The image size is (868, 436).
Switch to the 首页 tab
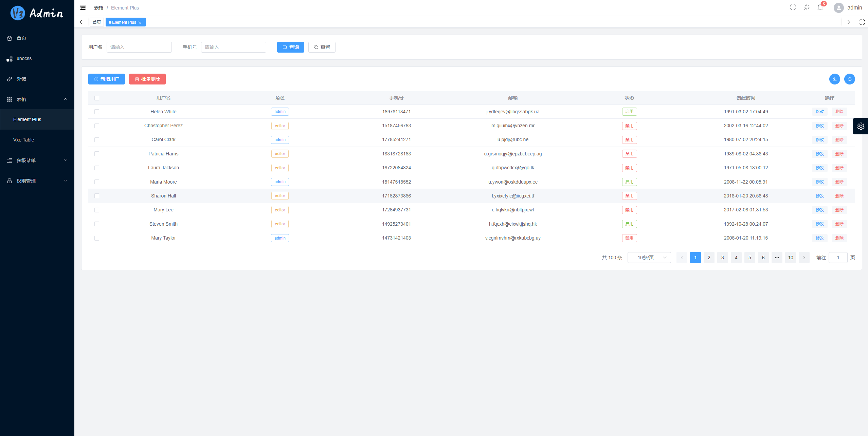[96, 22]
